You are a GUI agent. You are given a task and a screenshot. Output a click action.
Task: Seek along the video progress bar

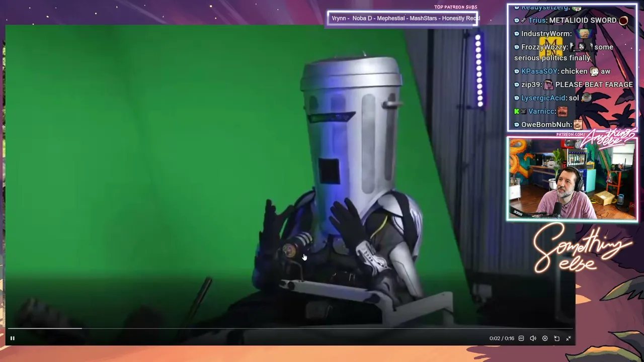point(290,328)
